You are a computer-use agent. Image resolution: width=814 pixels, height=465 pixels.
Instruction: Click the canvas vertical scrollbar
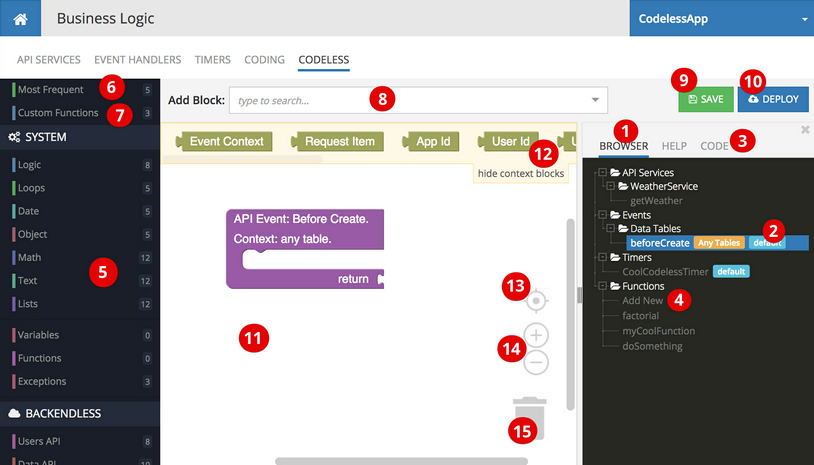(571, 314)
